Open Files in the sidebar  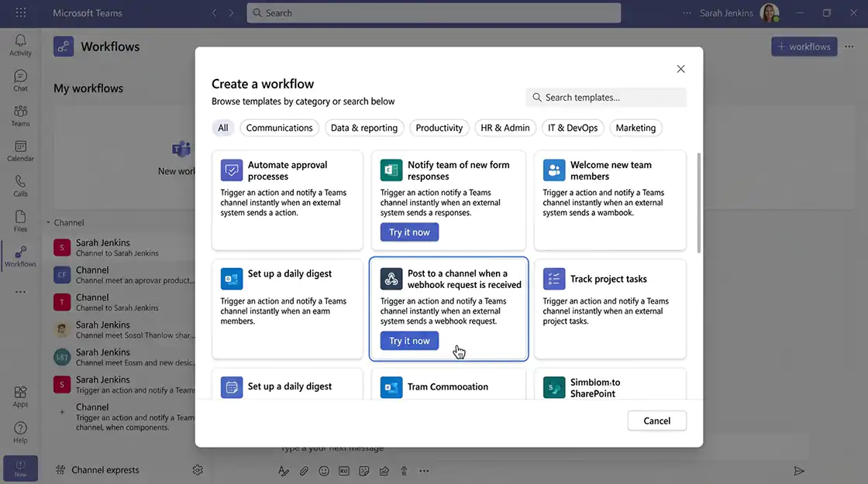click(20, 221)
